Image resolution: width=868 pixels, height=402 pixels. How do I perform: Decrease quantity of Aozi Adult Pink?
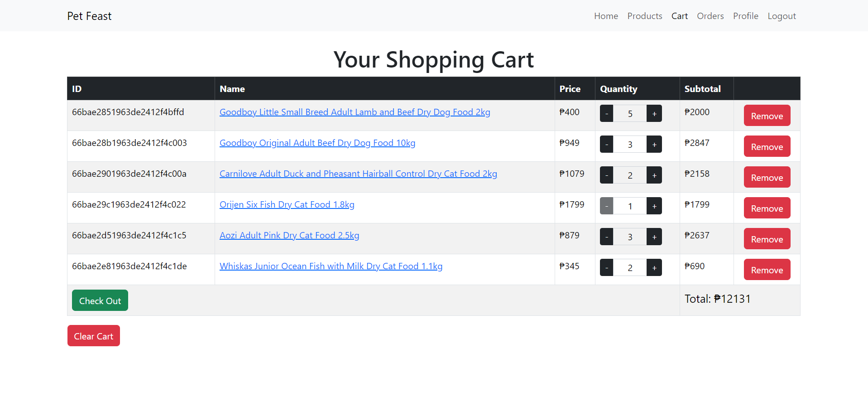tap(607, 237)
